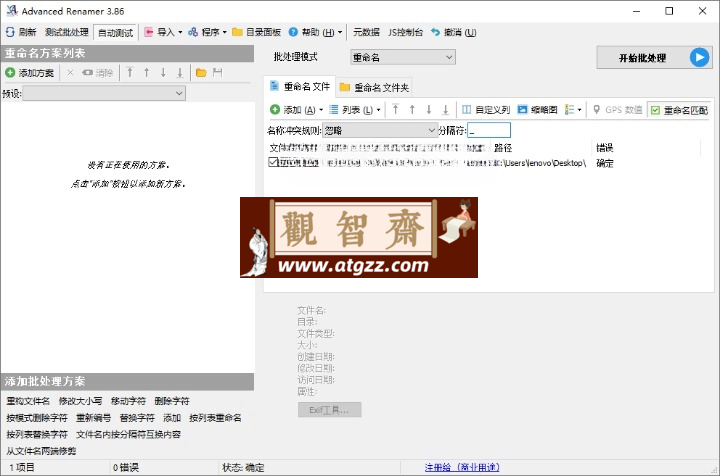Click the 开始批处理 button
This screenshot has width=720, height=476.
654,57
